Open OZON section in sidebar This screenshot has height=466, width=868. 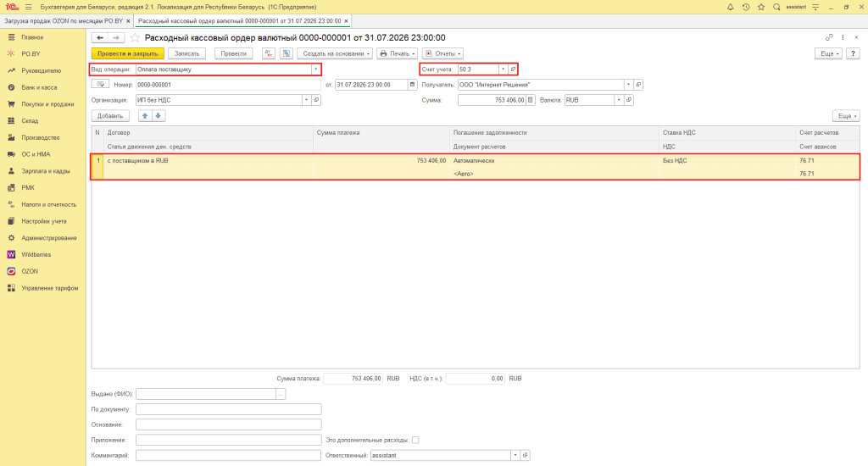[30, 271]
